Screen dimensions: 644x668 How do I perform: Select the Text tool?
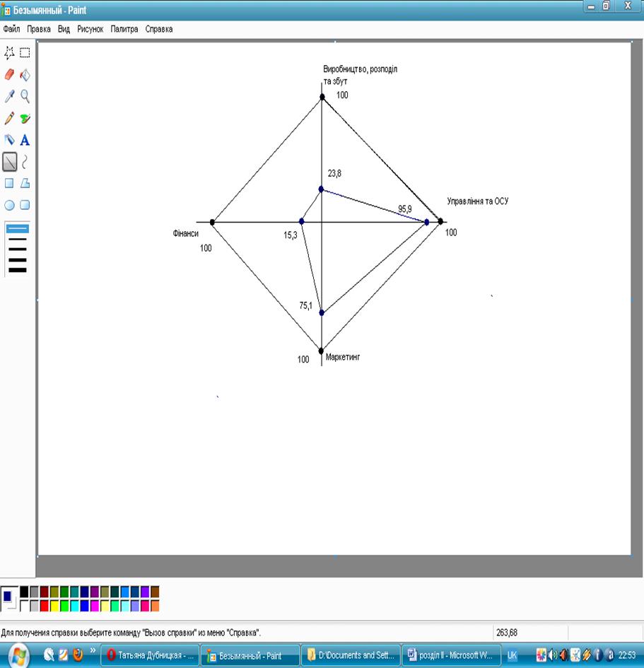click(x=25, y=140)
